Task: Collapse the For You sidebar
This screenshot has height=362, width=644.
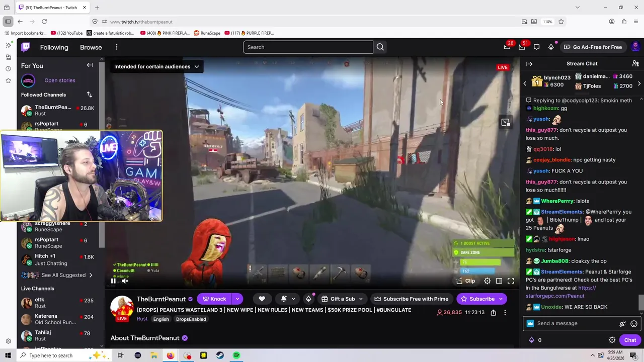Action: (x=90, y=65)
